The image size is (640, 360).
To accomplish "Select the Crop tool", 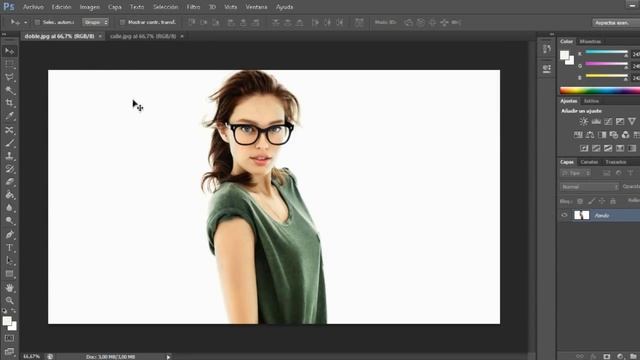I will [x=9, y=103].
